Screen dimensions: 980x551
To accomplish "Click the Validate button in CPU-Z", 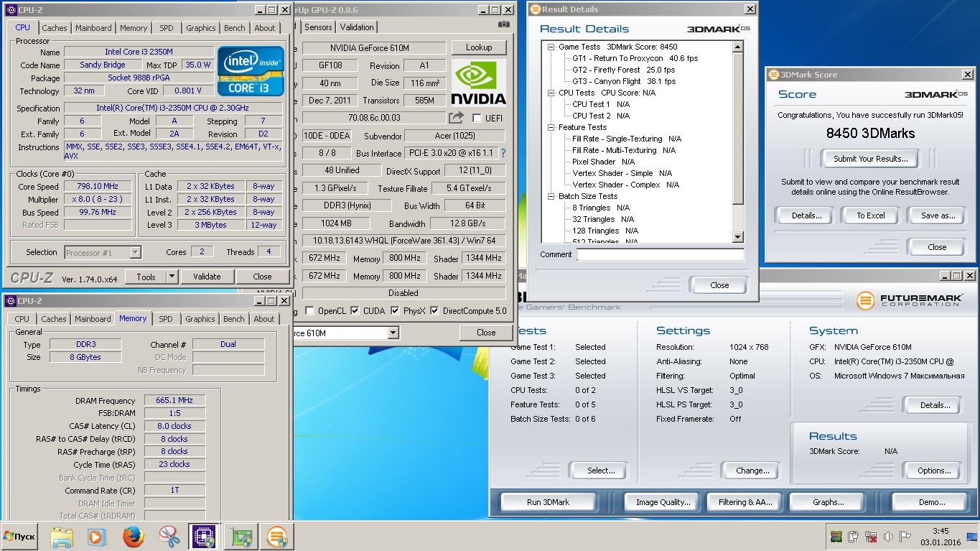I will click(207, 277).
